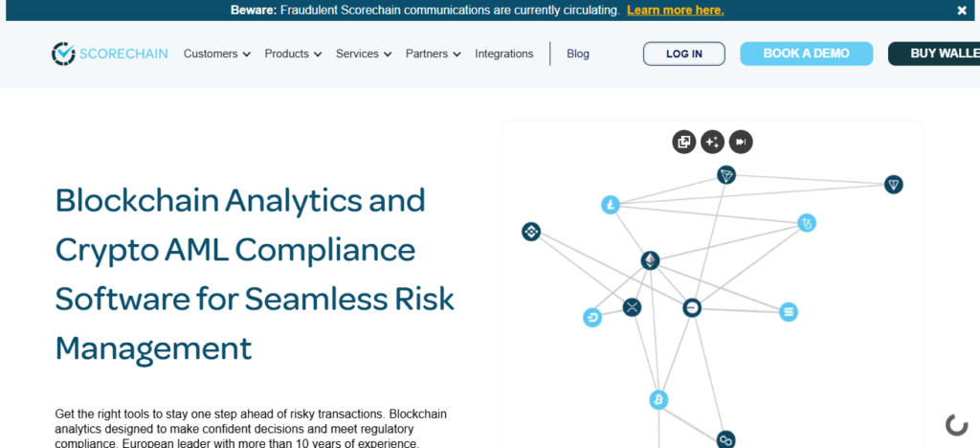The width and height of the screenshot is (980, 448).
Task: Click the Litecoin node in the graph
Action: (611, 205)
